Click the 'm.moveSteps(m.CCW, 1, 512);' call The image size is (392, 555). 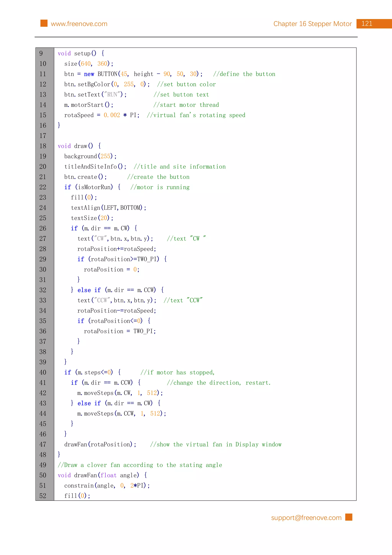point(122,414)
